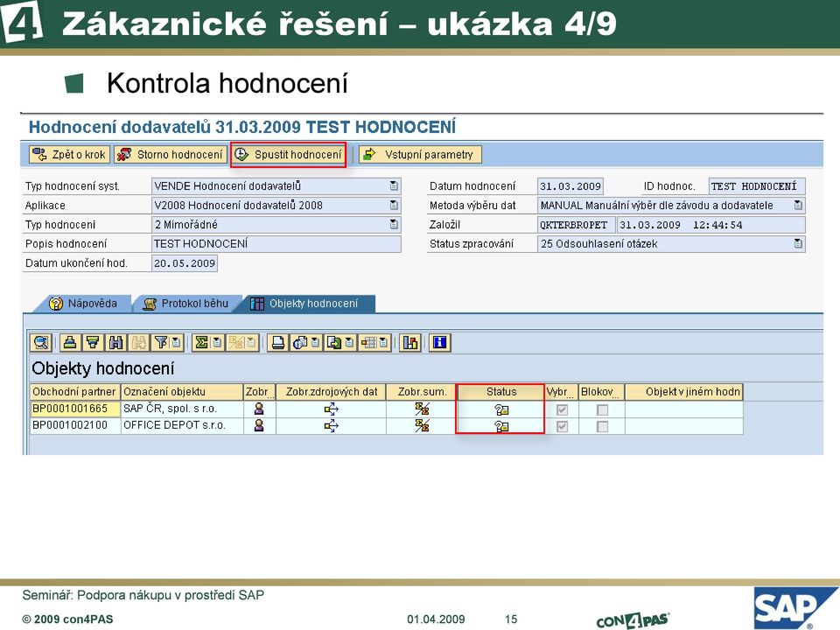Sort the grid in ascending order

(x=70, y=342)
